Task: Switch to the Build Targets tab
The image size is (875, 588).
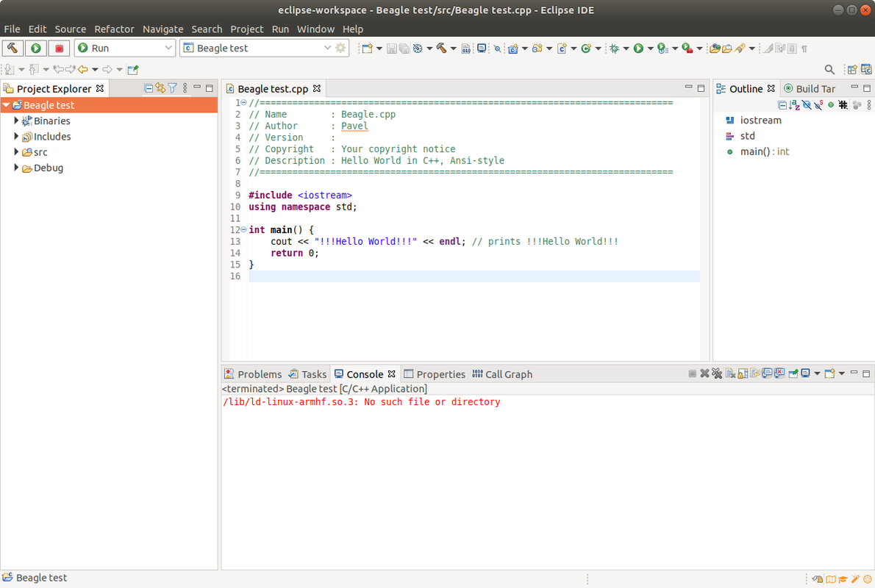Action: (x=810, y=89)
